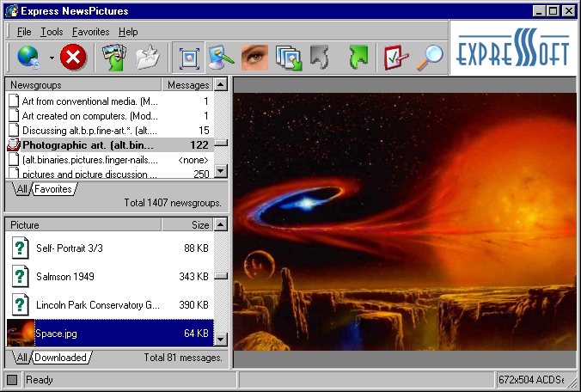Open the Favorites menu

tap(90, 32)
